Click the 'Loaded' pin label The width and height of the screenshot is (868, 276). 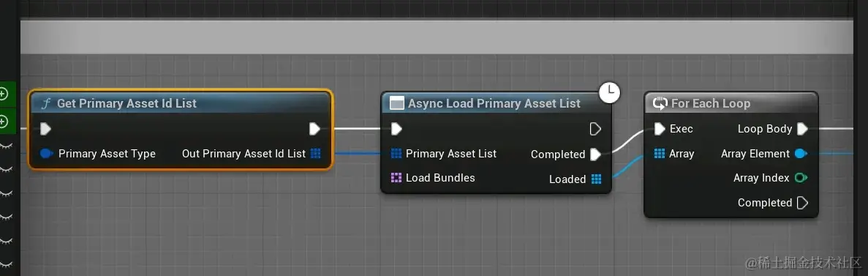[567, 179]
